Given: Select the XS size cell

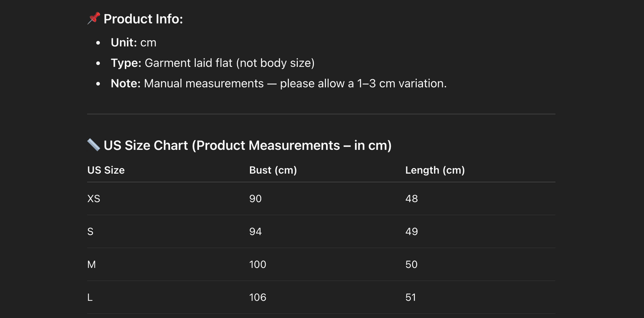Looking at the screenshot, I should tap(94, 199).
